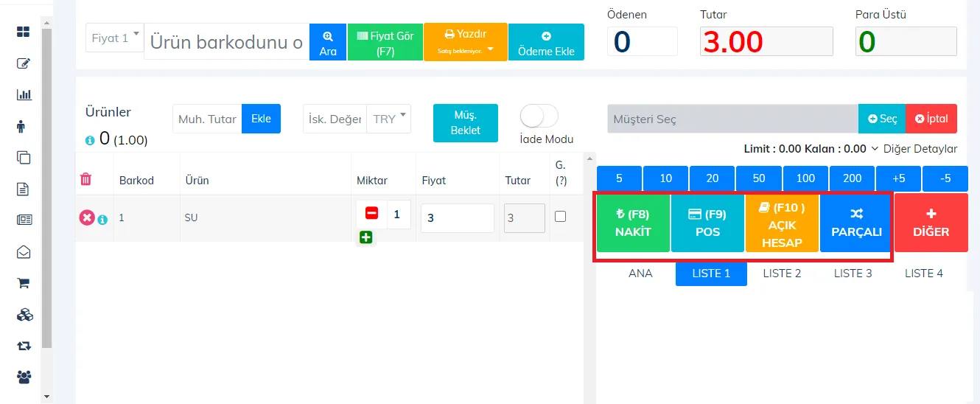Switch to the LISTE 1 tab

[x=711, y=273]
